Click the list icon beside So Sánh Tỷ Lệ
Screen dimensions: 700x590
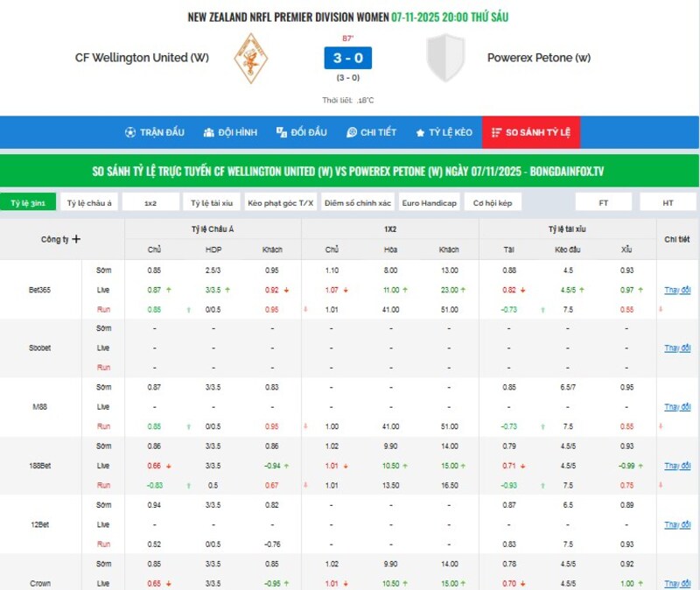496,132
